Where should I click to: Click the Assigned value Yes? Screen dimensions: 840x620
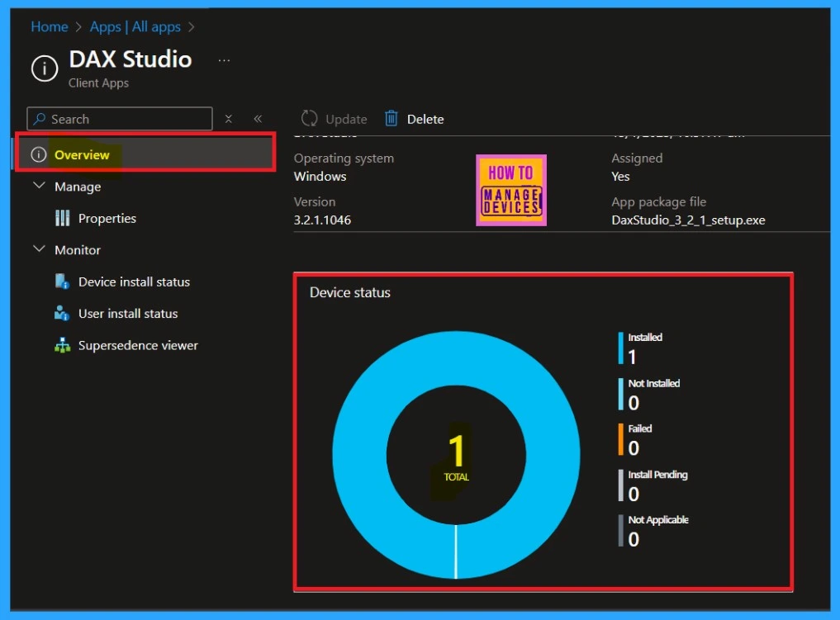click(x=620, y=176)
